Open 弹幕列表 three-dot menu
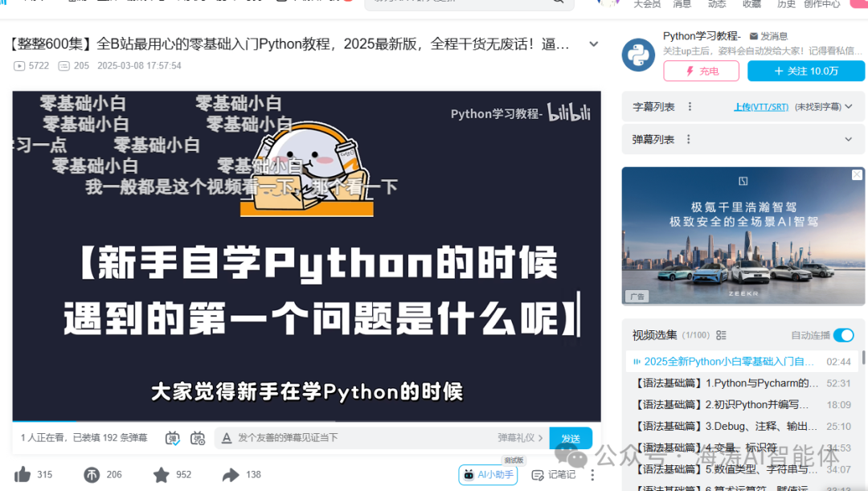868x491 pixels. [x=689, y=139]
